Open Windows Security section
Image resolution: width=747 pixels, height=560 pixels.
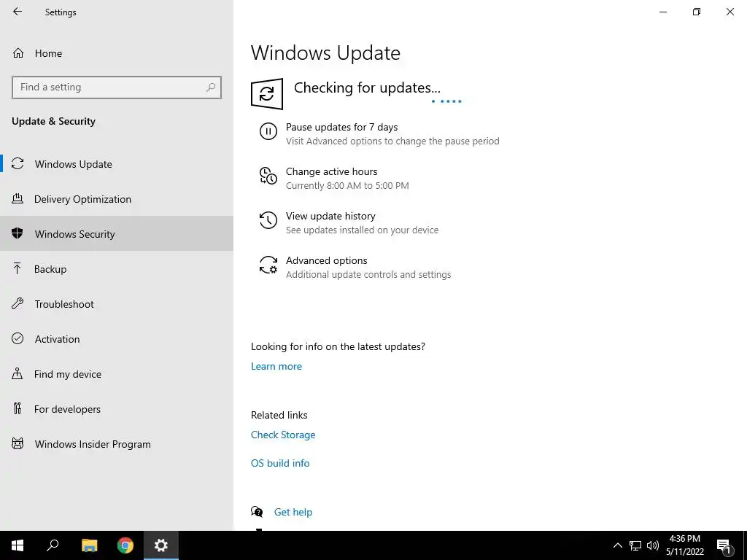(117, 234)
